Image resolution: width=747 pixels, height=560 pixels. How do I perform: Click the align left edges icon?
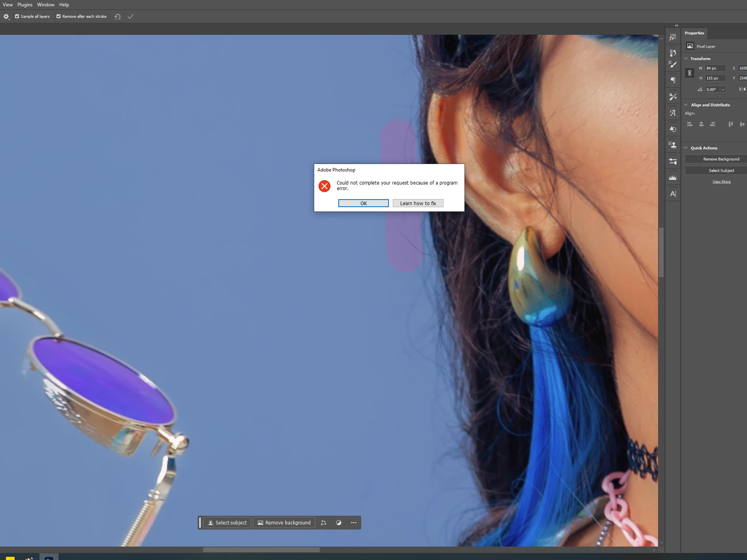tap(690, 124)
